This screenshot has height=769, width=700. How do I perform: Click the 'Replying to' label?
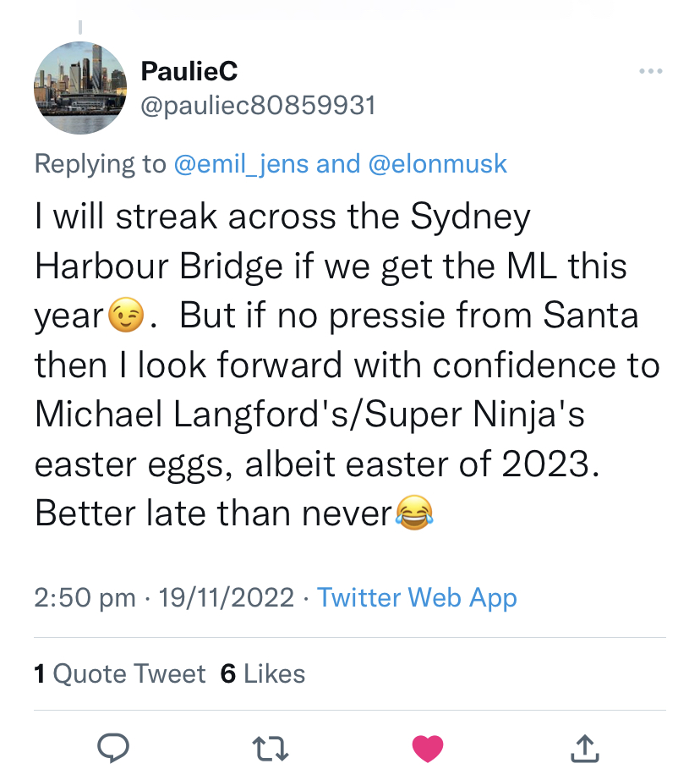[101, 163]
